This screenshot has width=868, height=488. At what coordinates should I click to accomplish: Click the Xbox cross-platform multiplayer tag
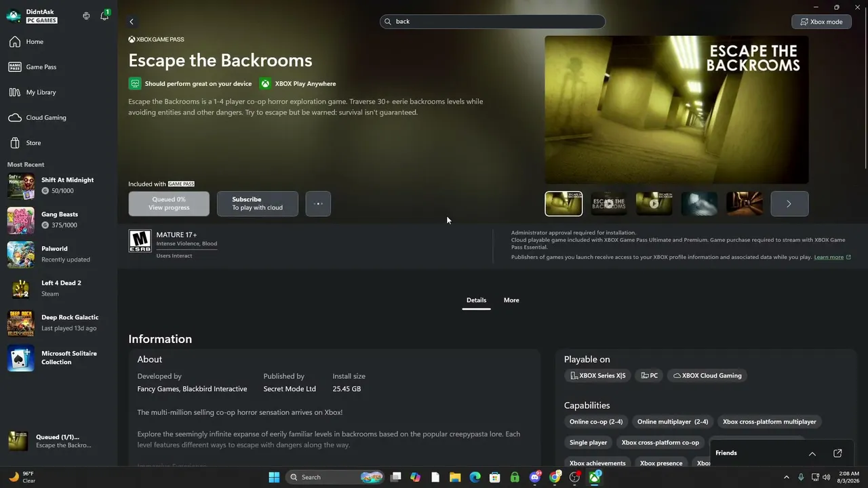tap(770, 422)
